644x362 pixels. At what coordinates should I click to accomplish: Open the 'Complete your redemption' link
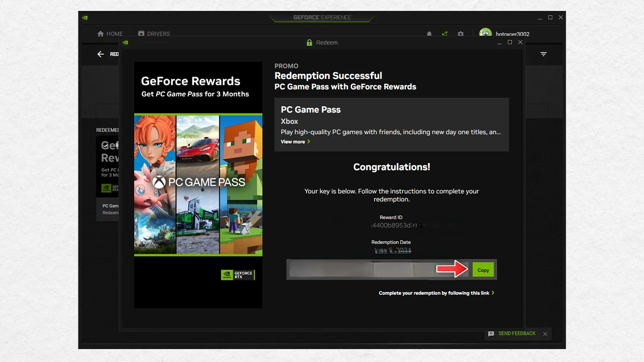click(436, 293)
